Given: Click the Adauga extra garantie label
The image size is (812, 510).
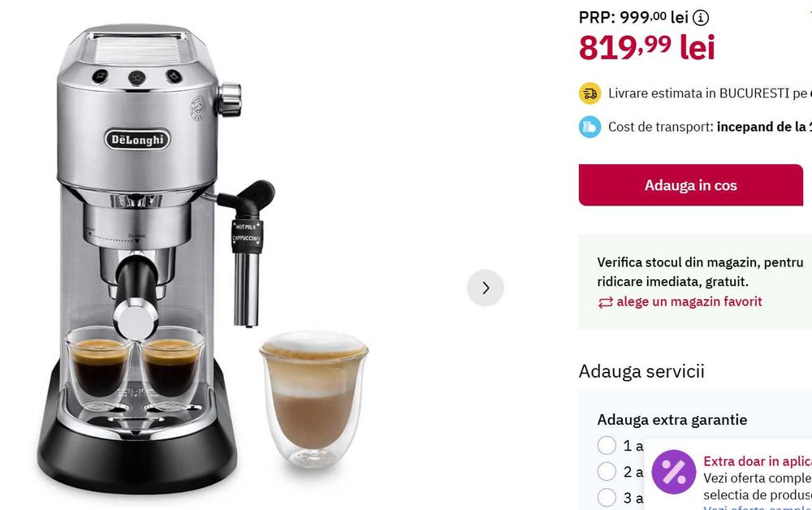Looking at the screenshot, I should (672, 420).
